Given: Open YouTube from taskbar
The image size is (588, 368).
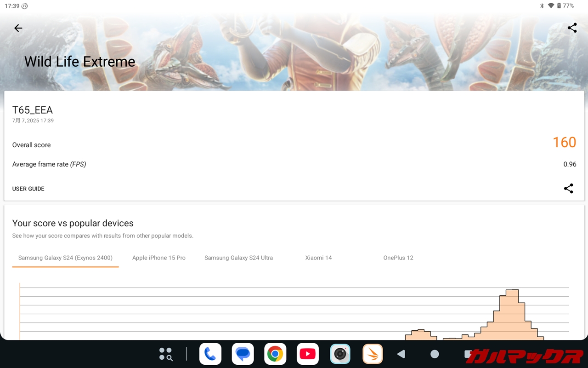Looking at the screenshot, I should pos(307,354).
